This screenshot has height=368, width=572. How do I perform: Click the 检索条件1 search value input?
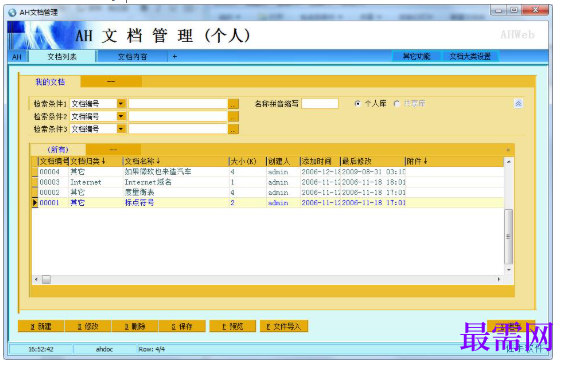(x=178, y=104)
